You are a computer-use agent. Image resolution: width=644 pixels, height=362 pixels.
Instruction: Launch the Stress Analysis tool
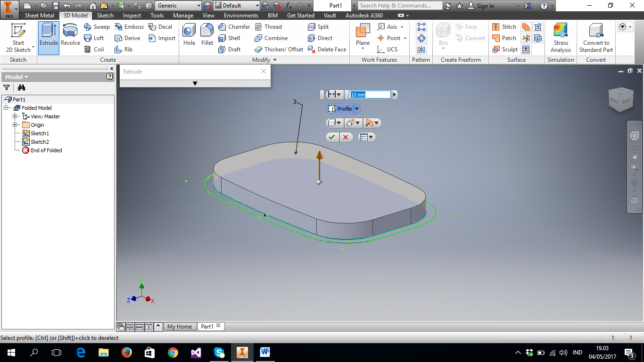pyautogui.click(x=561, y=38)
